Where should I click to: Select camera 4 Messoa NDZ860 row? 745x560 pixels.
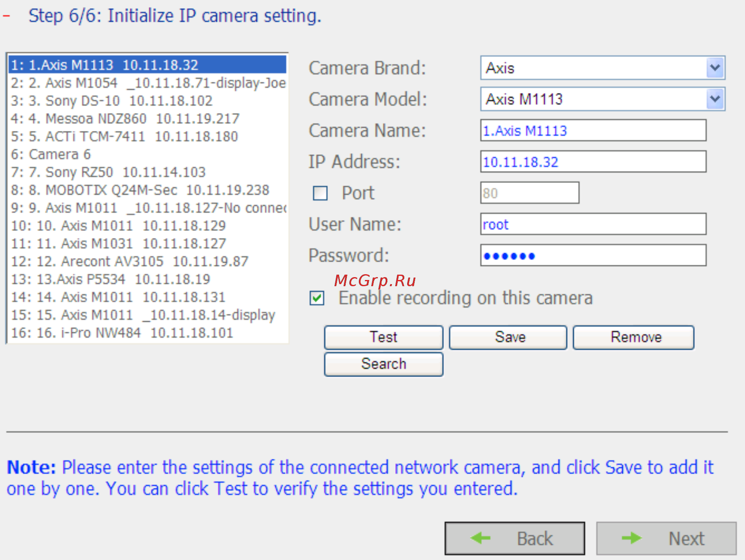tap(147, 119)
